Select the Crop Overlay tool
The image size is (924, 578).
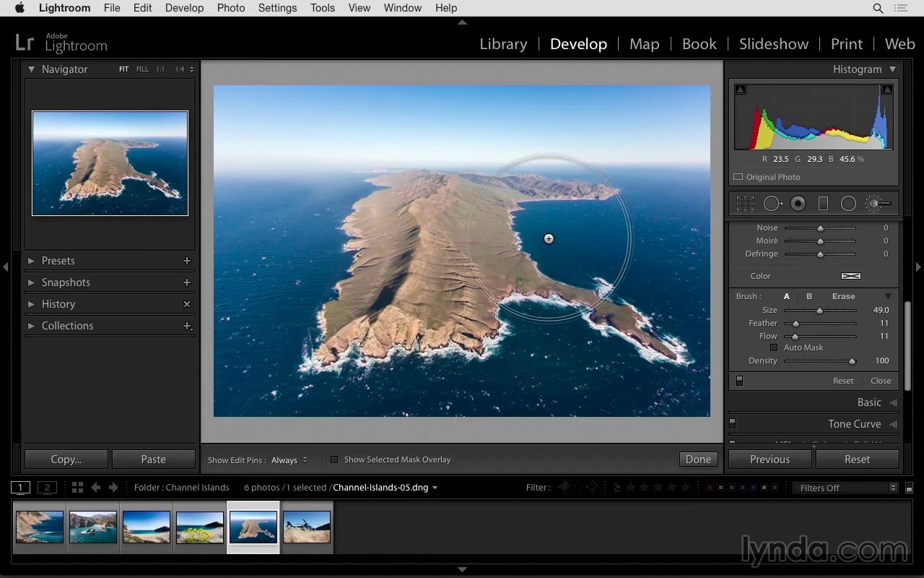click(745, 204)
